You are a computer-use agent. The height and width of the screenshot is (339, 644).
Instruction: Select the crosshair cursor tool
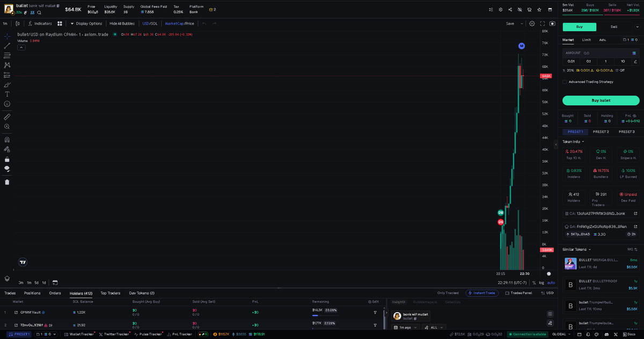pyautogui.click(x=7, y=35)
